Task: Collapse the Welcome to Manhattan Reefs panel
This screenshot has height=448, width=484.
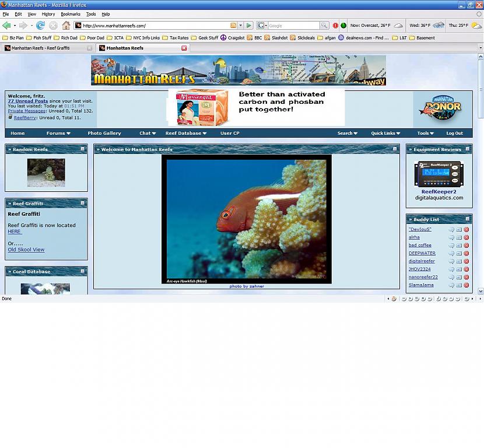Action: pyautogui.click(x=395, y=149)
